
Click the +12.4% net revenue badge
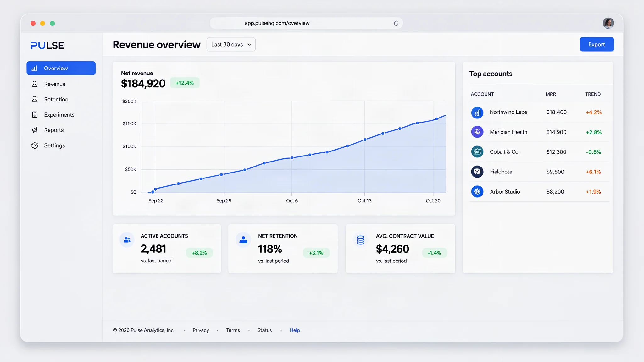pyautogui.click(x=185, y=83)
